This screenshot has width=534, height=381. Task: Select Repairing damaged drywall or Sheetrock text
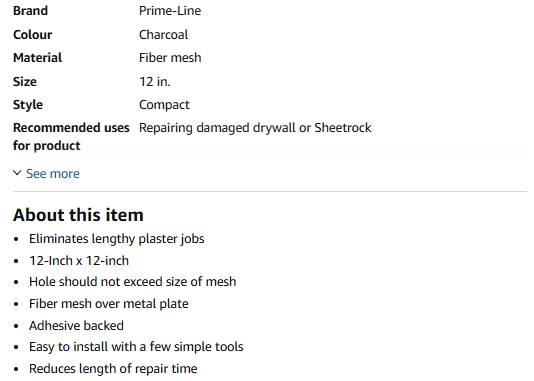pyautogui.click(x=255, y=128)
